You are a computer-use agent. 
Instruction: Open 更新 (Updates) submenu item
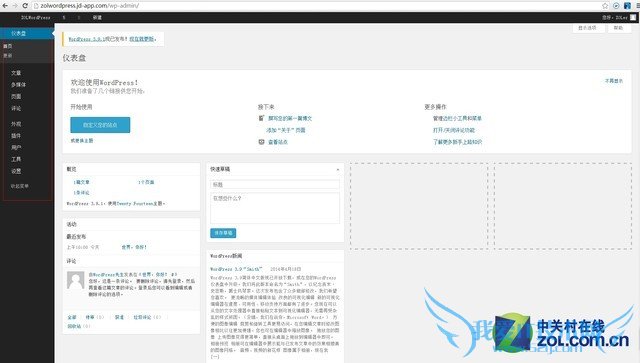7,56
